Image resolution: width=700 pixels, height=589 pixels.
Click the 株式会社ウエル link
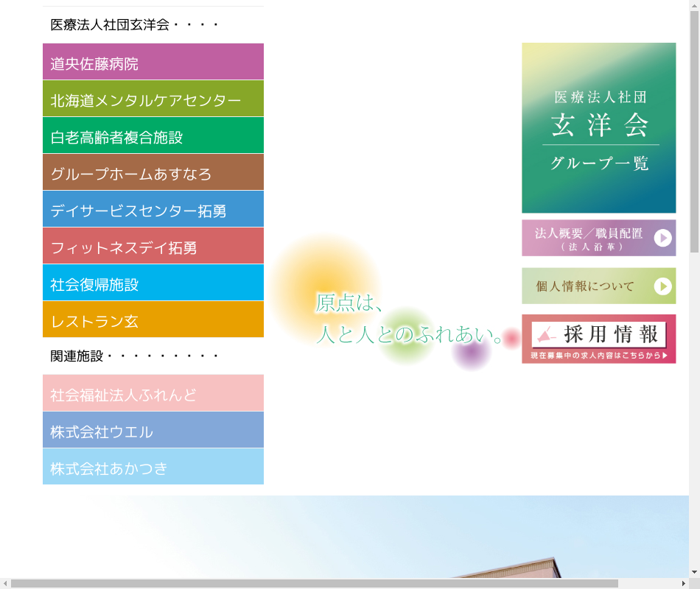coord(153,430)
